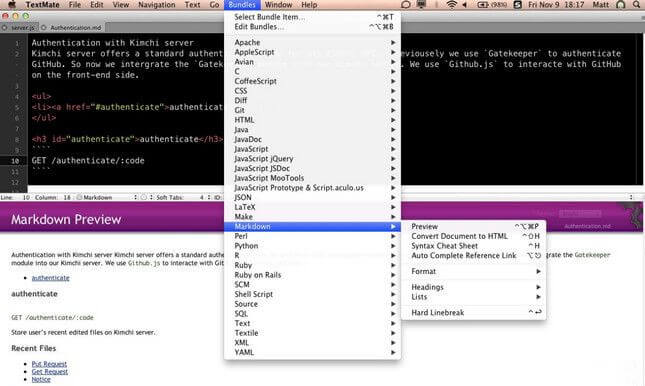Image resolution: width=645 pixels, height=386 pixels.
Task: Expand the AppleScript bundle submenu
Action: coord(313,52)
